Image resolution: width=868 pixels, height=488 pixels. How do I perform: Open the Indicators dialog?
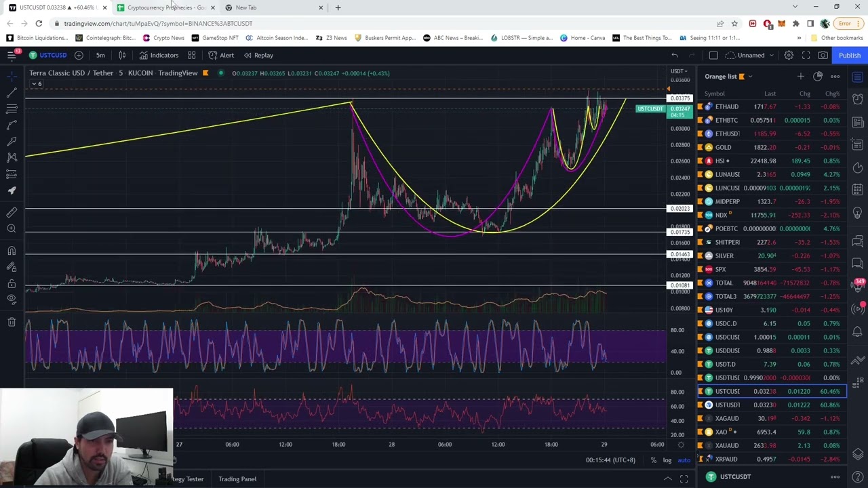pos(159,55)
